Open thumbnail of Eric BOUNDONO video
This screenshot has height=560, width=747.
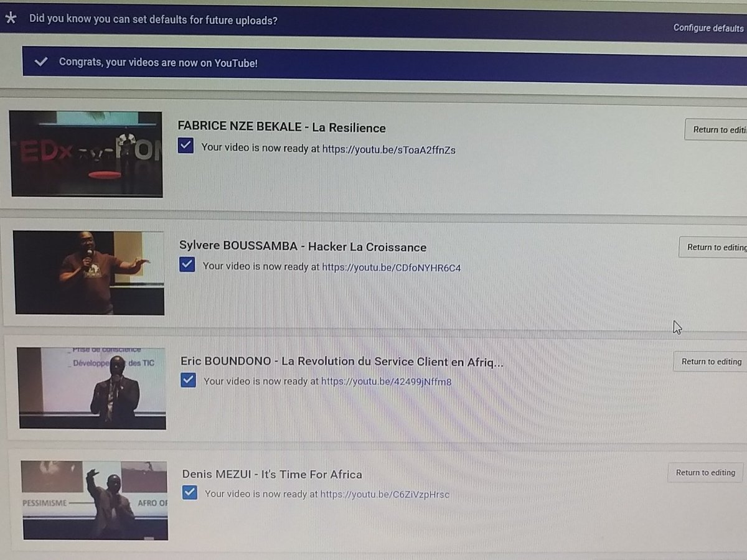coord(92,388)
